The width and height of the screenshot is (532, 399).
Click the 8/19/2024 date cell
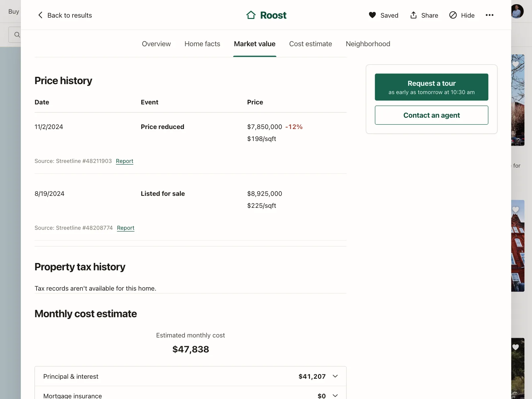(50, 194)
